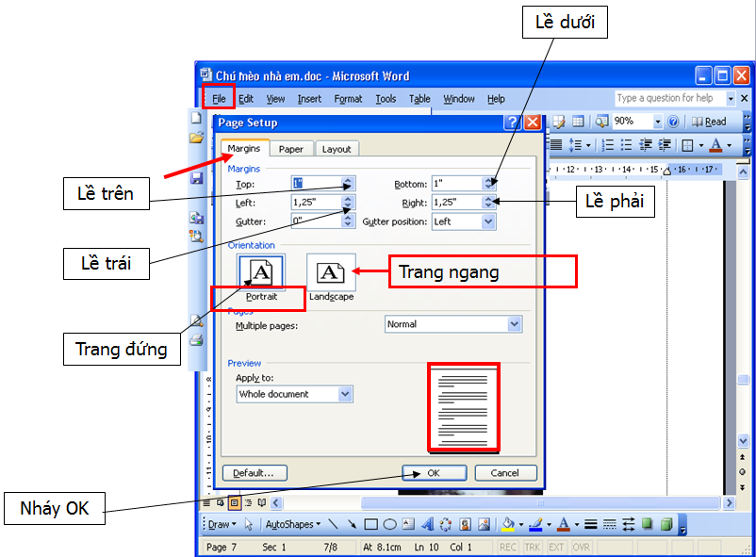756x557 pixels.
Task: Click the Numbering list icon
Action: pos(608,145)
